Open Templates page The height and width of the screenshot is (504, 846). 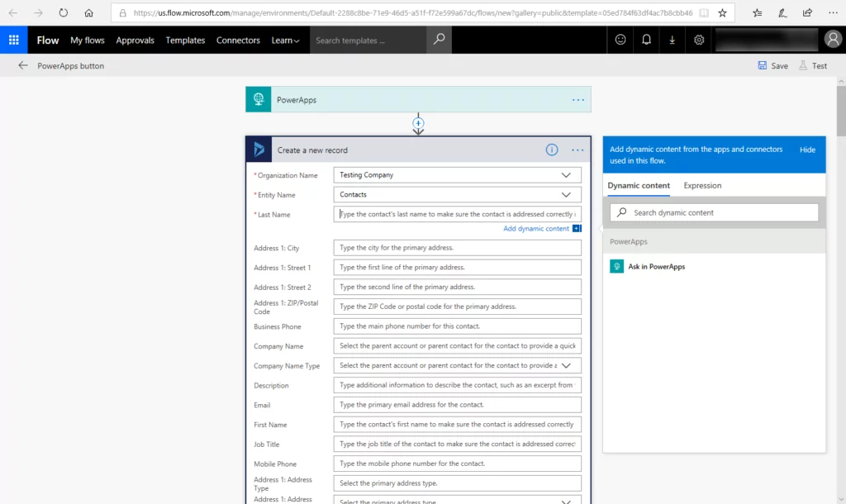coord(185,40)
